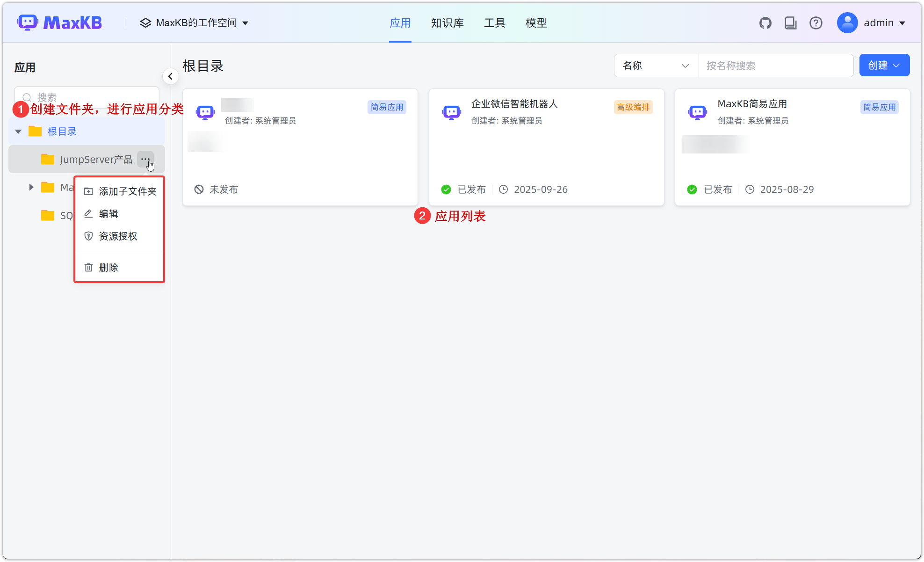
Task: Expand the Ma folder disclosure triangle
Action: pos(31,187)
